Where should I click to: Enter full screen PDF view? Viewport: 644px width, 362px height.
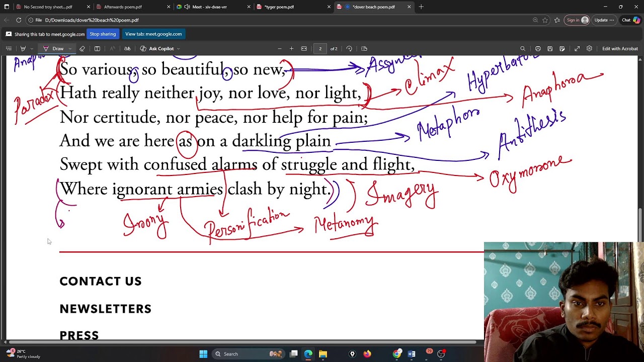pyautogui.click(x=577, y=49)
